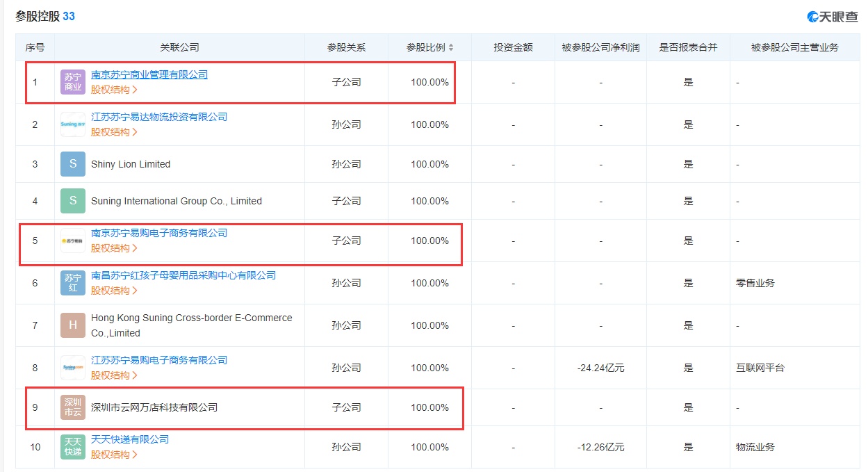The width and height of the screenshot is (868, 472).
Task: Click the H avatar for Hong Kong Suning Cross-border
Action: (x=73, y=325)
